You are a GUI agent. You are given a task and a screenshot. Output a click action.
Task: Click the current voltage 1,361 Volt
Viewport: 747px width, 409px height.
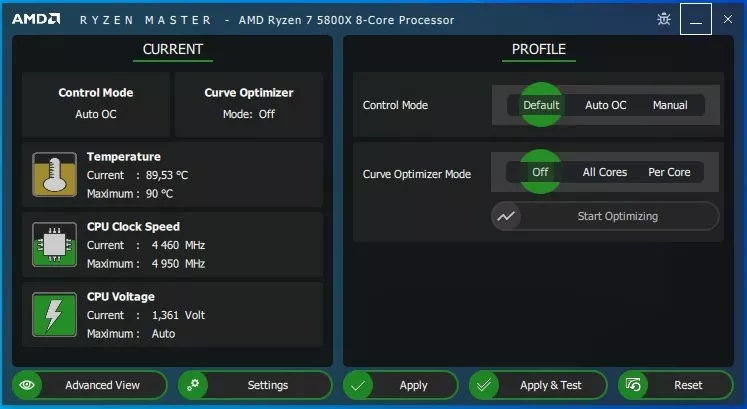point(178,315)
